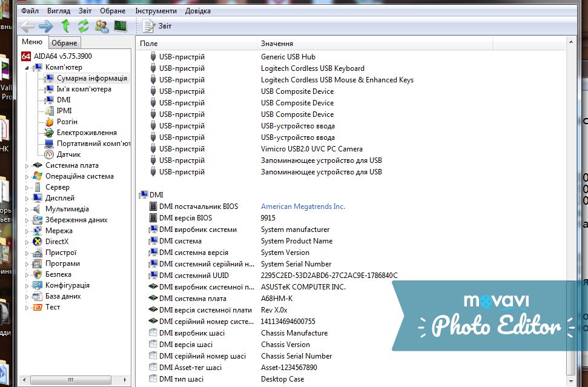Click the Refresh toolbar icon
Image resolution: width=588 pixels, height=387 pixels.
83,26
